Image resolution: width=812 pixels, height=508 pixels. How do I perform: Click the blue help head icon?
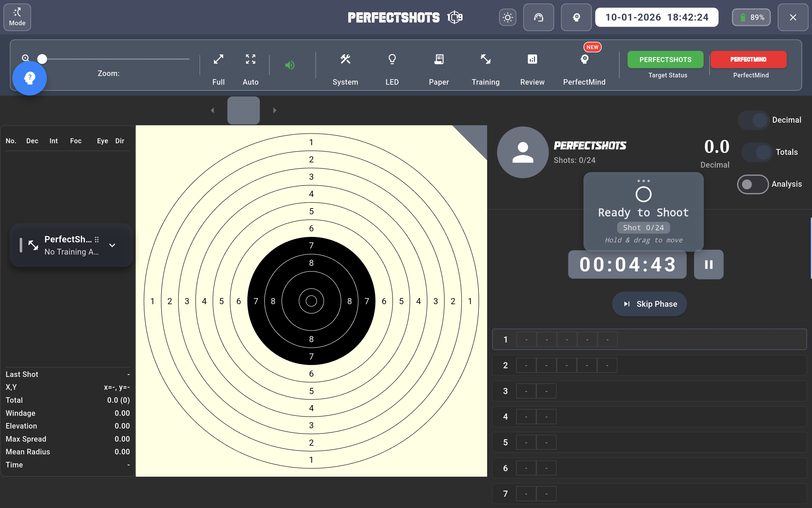coord(30,78)
